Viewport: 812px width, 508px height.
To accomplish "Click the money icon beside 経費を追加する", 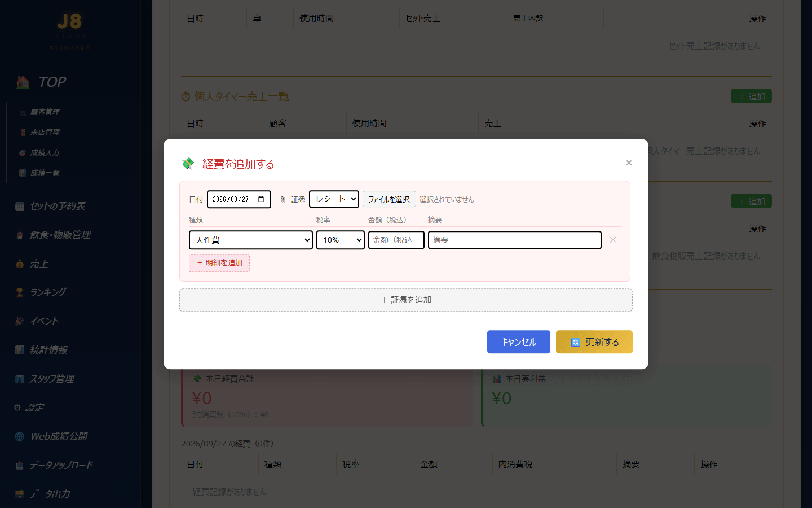I will click(188, 164).
